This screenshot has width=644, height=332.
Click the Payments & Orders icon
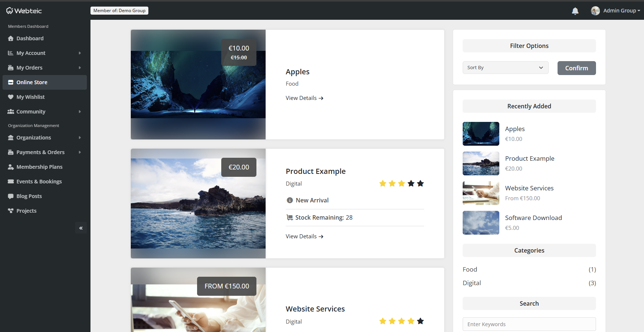(x=11, y=152)
